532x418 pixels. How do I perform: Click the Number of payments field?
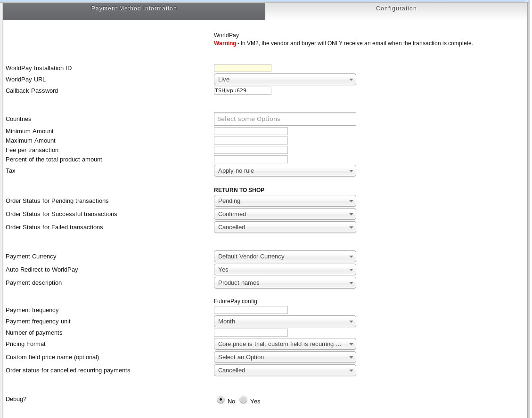tap(251, 333)
